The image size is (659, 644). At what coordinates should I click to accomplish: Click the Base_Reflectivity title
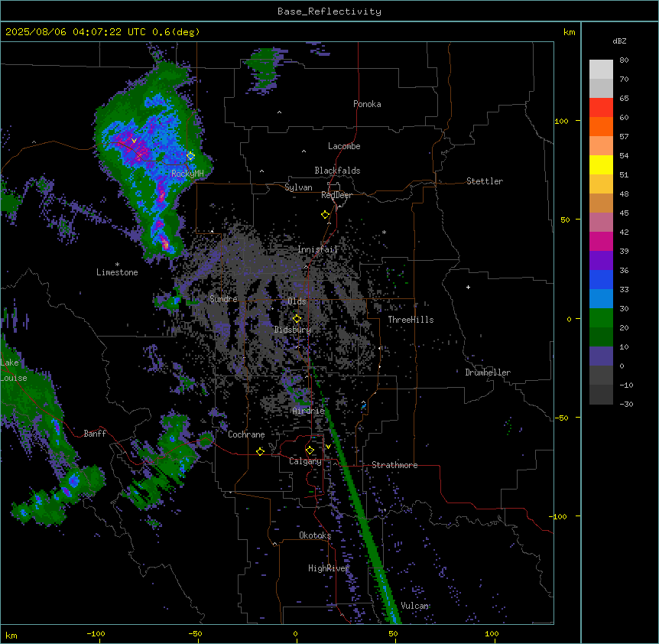(x=329, y=11)
